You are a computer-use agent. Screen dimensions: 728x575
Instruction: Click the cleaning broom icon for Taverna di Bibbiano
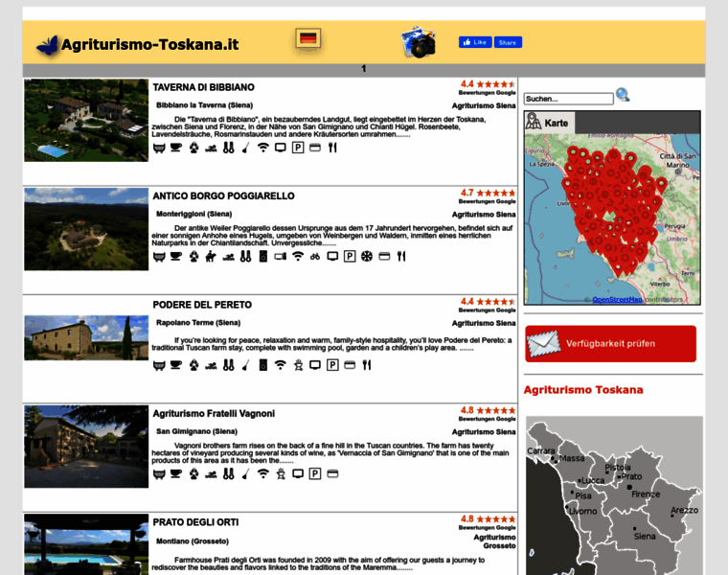click(245, 148)
